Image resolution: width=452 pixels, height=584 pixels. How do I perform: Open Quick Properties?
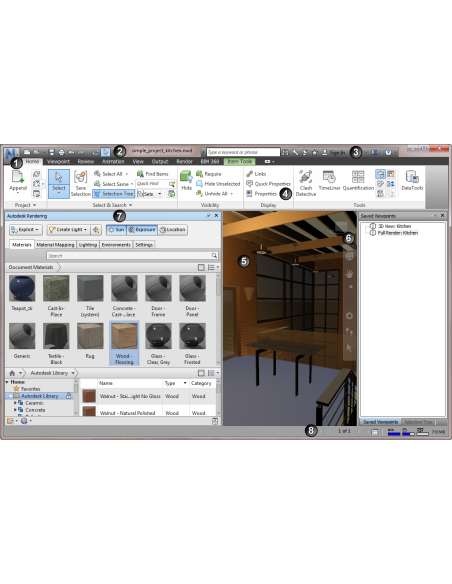(268, 184)
